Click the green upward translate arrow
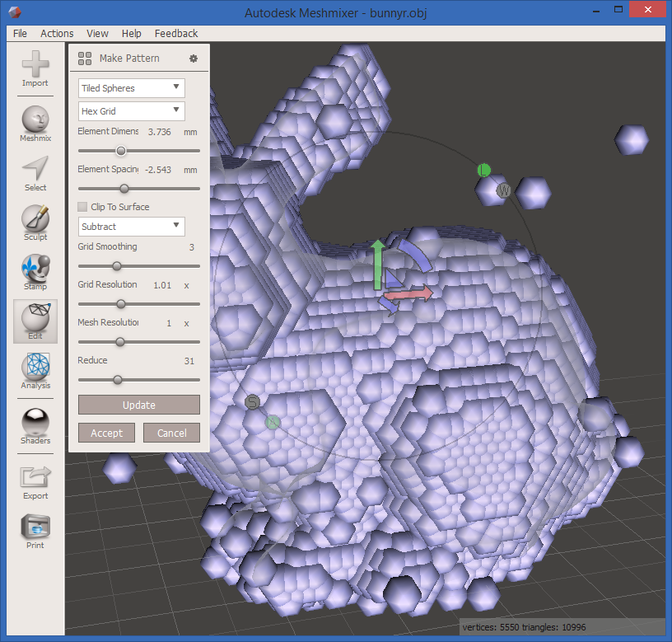This screenshot has width=672, height=642. (377, 265)
